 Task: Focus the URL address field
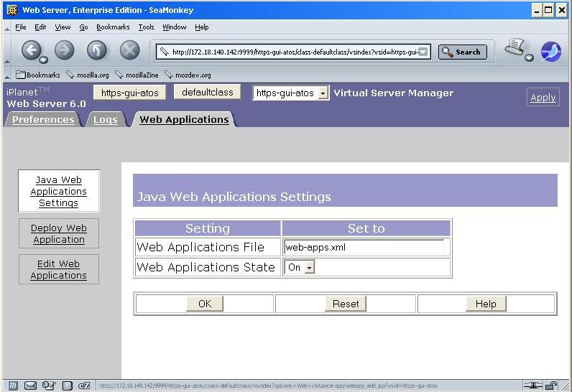(294, 52)
